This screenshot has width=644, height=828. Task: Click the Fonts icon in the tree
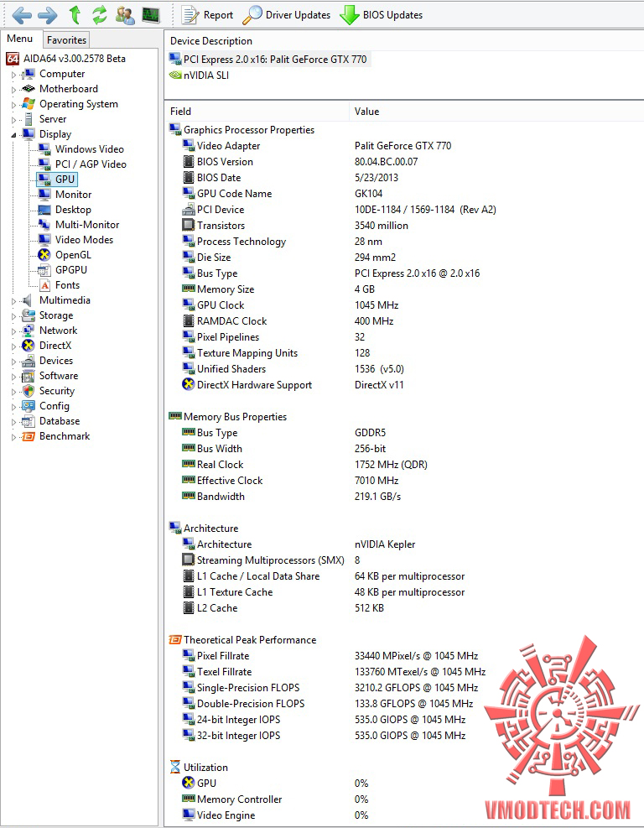(44, 285)
